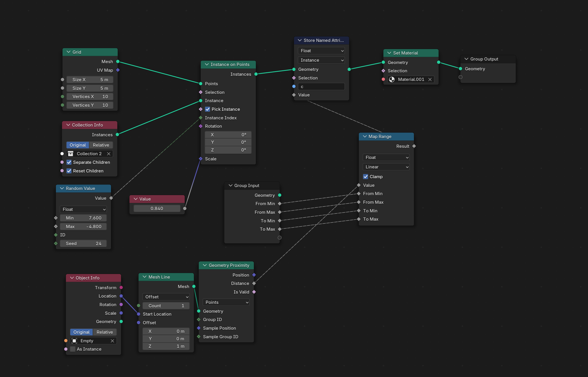Click Instances output socket of Instance on Points
Image resolution: width=588 pixels, height=377 pixels.
click(256, 74)
